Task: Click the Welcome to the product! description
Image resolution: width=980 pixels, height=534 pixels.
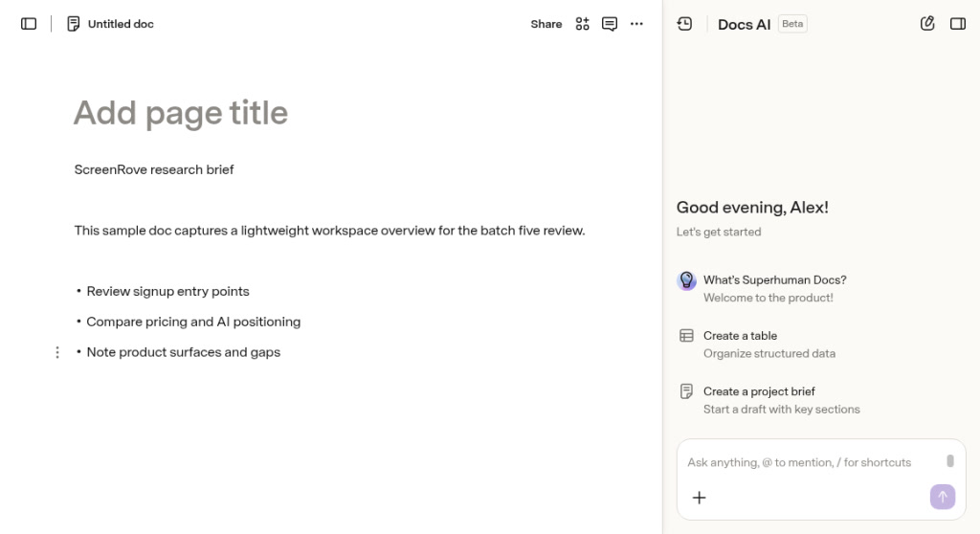Action: point(768,298)
